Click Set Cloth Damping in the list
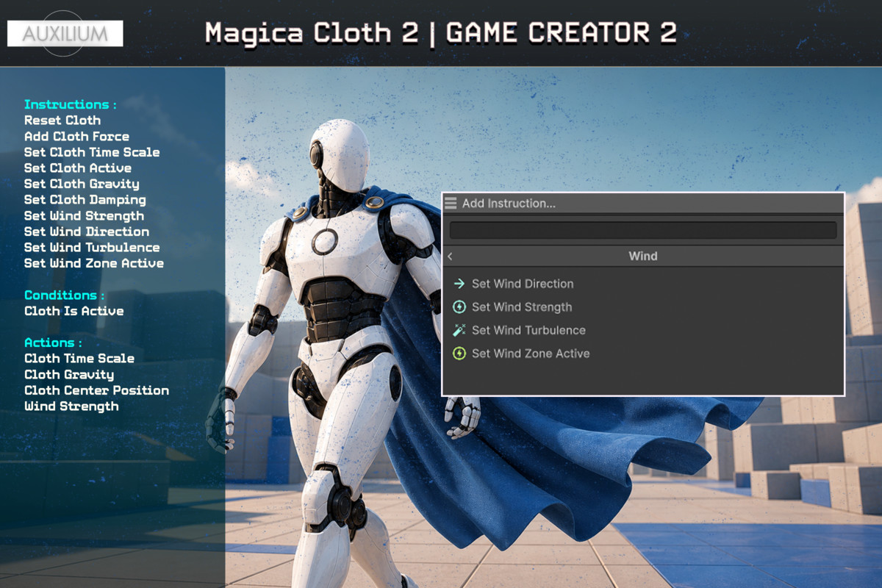 85,200
